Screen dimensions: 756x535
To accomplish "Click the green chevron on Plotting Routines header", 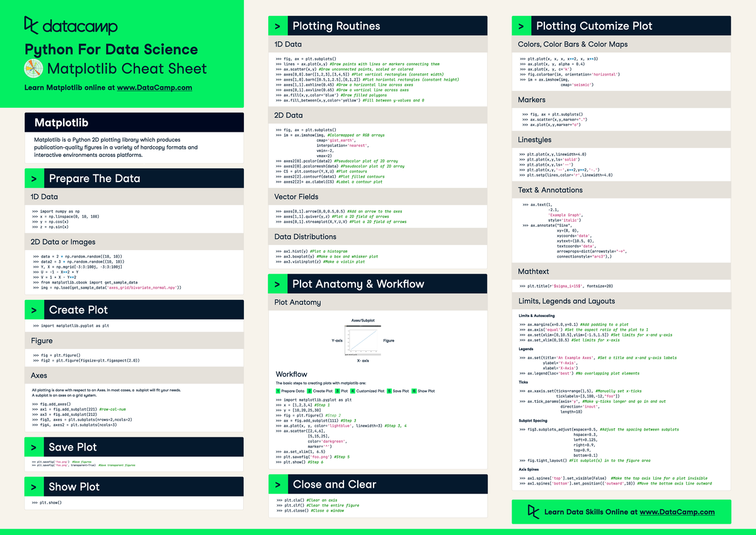I will click(x=278, y=25).
